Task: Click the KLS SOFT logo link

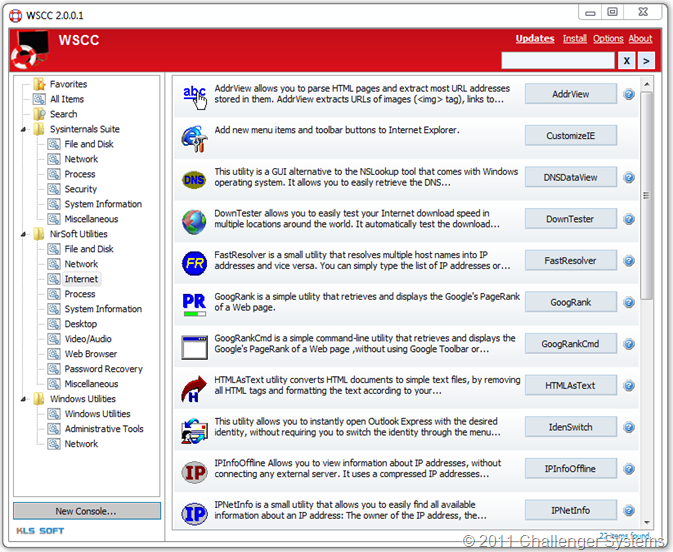Action: [40, 531]
